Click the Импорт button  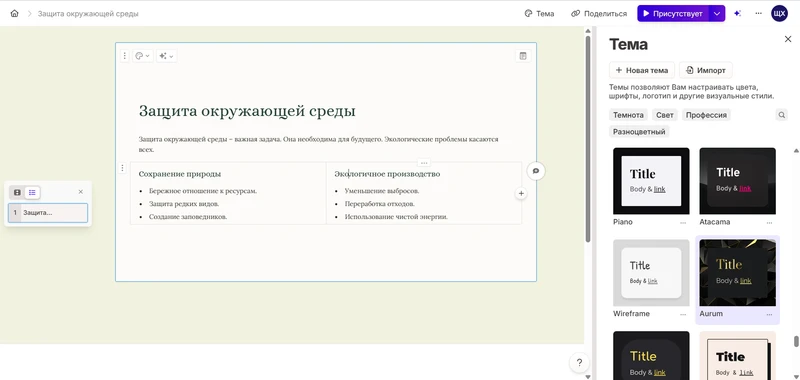click(x=706, y=70)
